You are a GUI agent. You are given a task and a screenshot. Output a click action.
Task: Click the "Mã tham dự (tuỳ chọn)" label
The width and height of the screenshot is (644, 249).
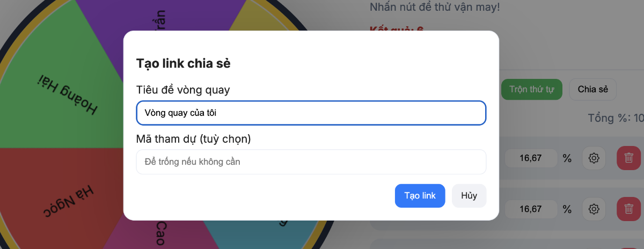tap(193, 139)
